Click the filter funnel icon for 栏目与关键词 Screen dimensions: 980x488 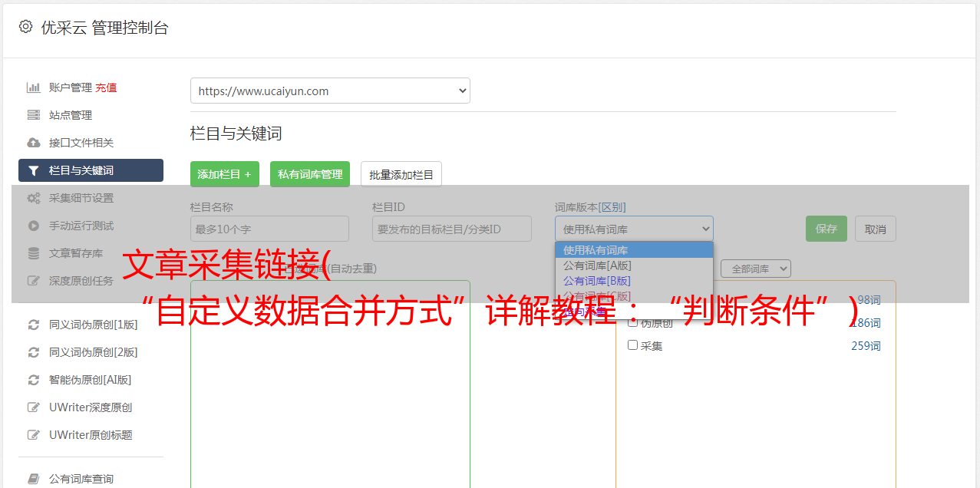coord(34,170)
